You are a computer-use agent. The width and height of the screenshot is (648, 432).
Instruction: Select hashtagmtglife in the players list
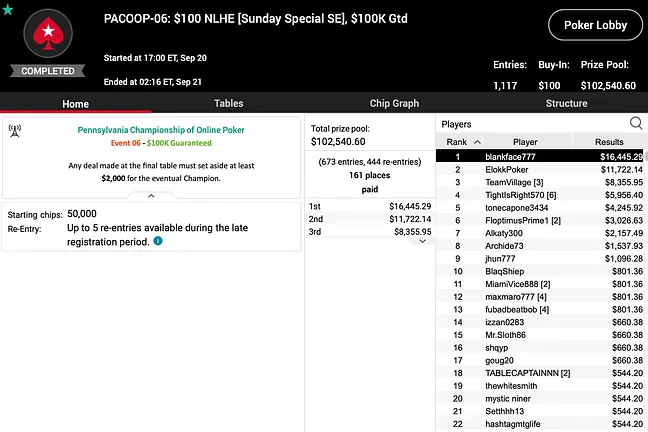coord(539,424)
